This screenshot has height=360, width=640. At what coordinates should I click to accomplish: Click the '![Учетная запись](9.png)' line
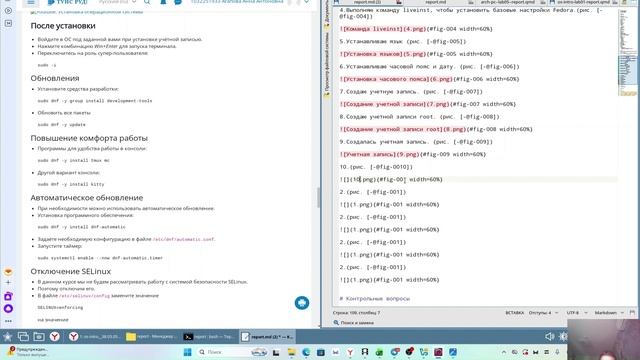412,154
